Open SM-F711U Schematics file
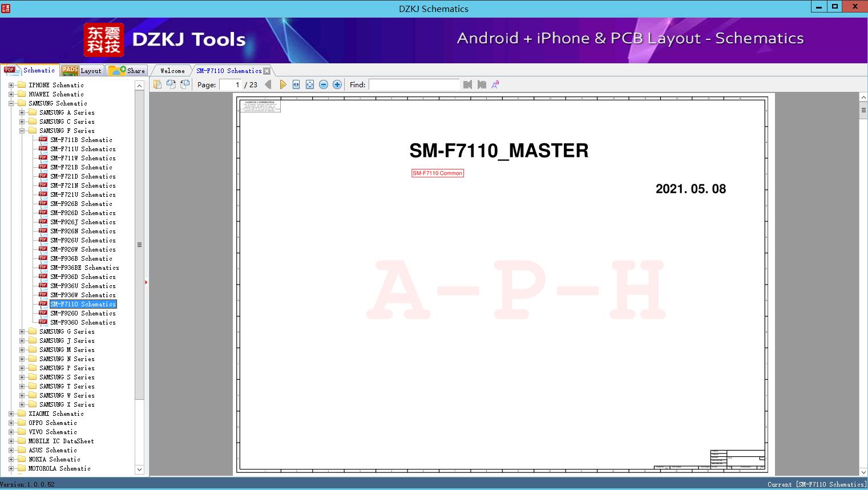 point(83,149)
